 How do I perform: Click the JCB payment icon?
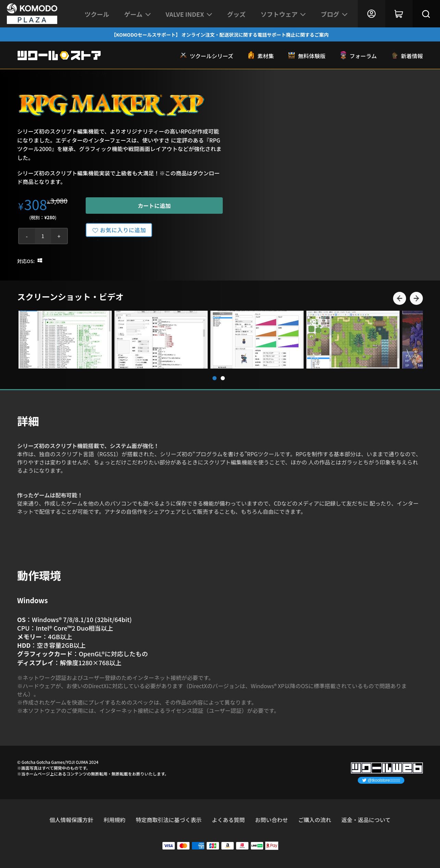pyautogui.click(x=213, y=846)
